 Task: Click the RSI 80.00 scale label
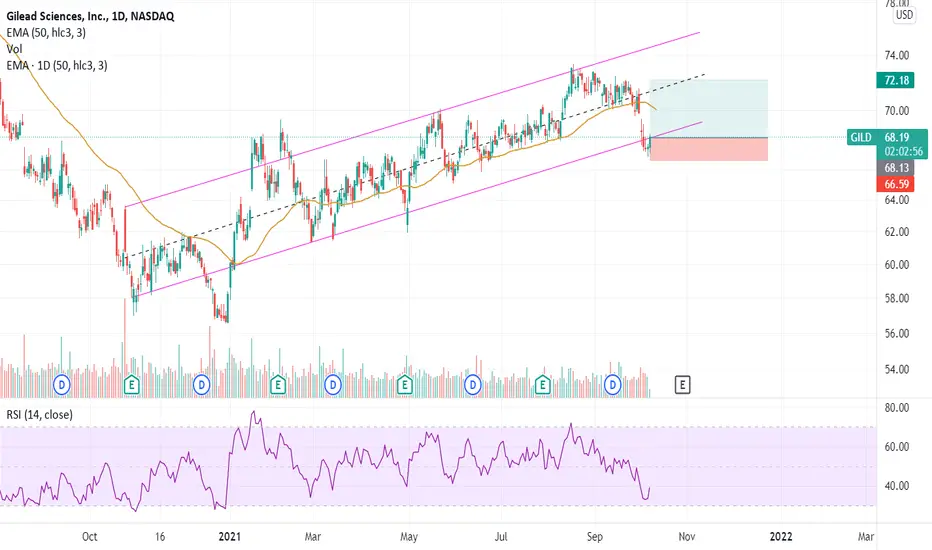[896, 408]
